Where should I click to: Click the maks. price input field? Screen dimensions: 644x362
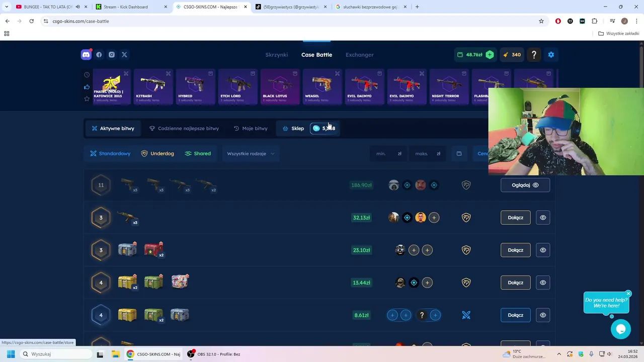(x=428, y=153)
